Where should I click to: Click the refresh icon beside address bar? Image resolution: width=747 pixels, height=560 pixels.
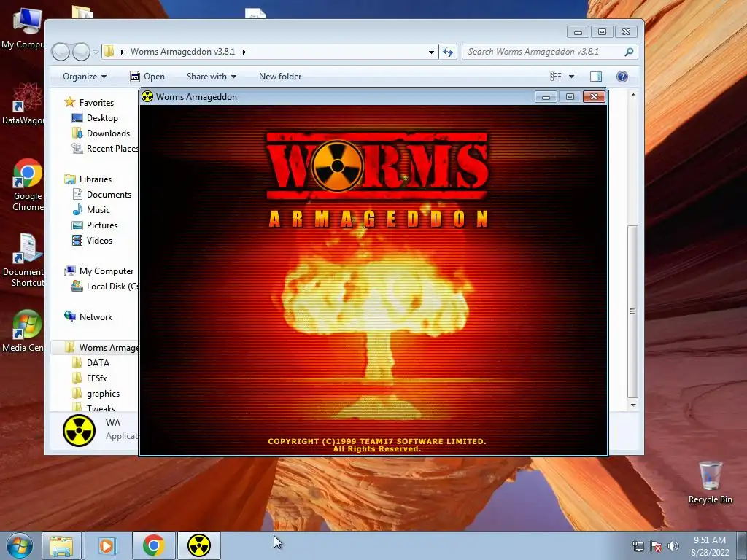[x=447, y=52]
